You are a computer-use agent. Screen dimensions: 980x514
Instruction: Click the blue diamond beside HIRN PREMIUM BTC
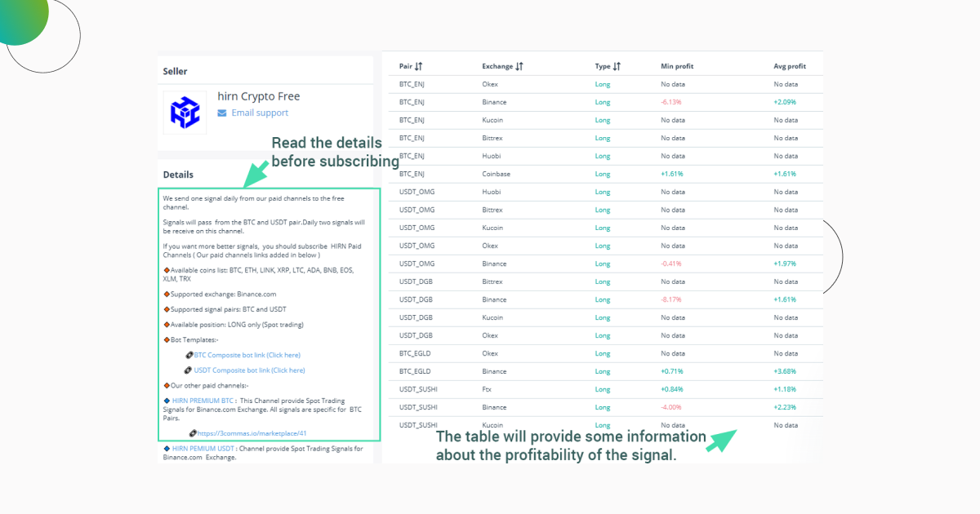click(x=166, y=400)
